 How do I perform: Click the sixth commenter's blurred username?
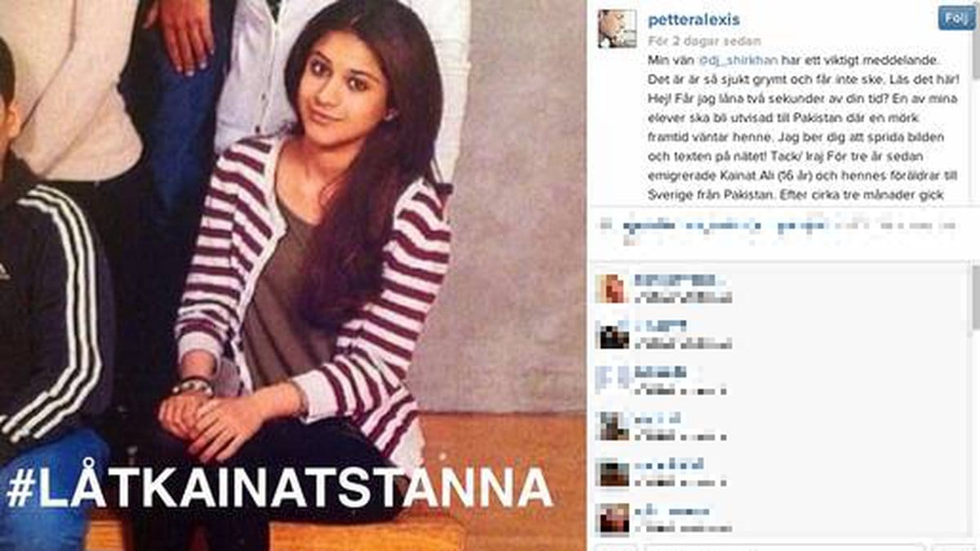coord(671,511)
